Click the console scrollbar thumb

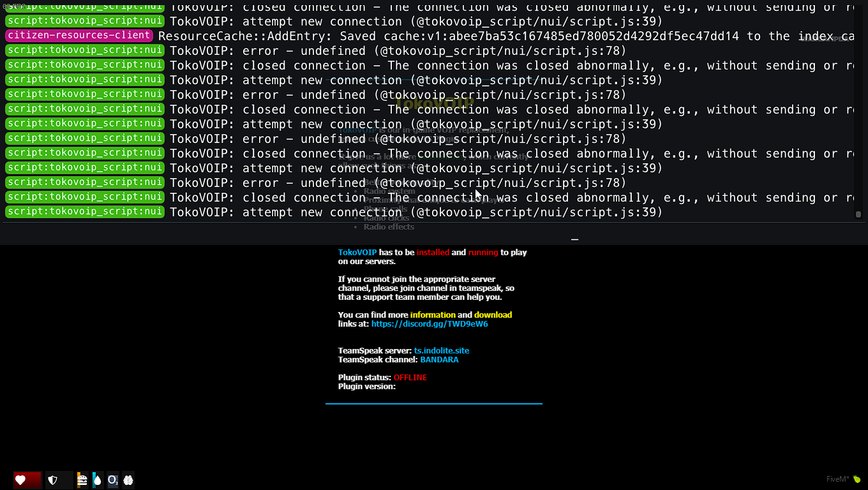coord(858,214)
